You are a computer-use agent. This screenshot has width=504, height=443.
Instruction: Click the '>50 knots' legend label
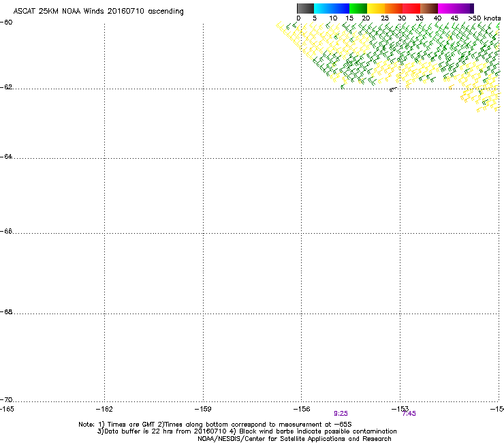(x=484, y=18)
